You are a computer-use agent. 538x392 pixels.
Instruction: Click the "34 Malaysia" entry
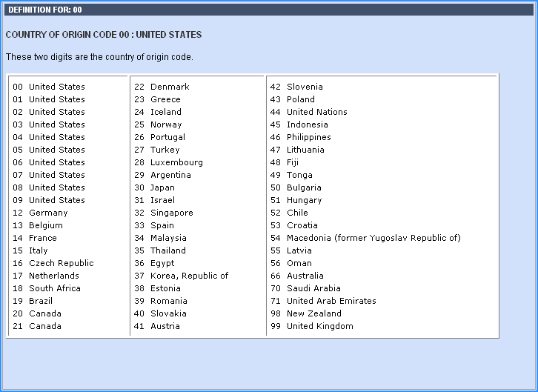pos(160,238)
